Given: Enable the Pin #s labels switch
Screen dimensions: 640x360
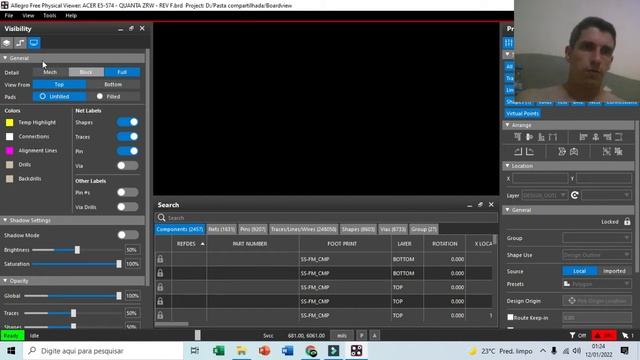Looking at the screenshot, I should [128, 192].
